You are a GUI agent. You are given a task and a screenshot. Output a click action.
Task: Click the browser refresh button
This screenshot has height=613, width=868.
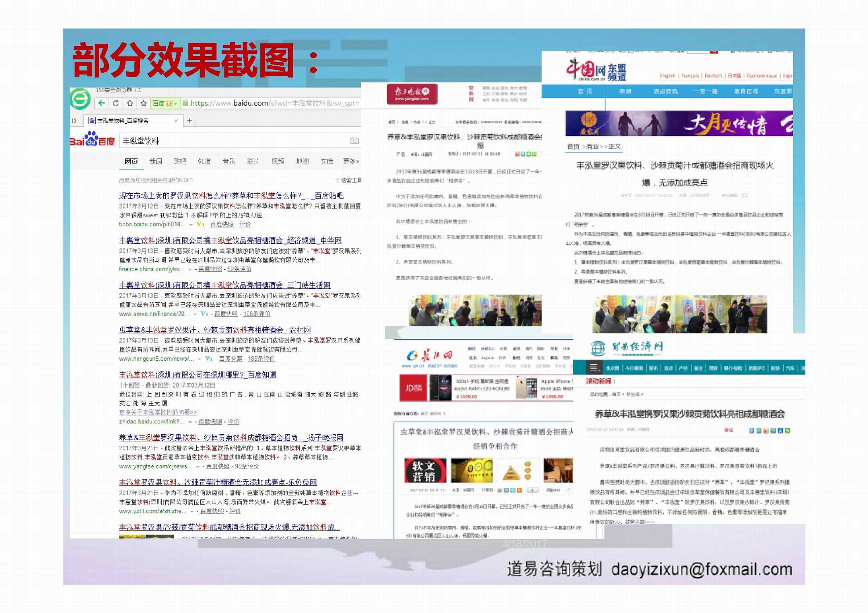116,103
